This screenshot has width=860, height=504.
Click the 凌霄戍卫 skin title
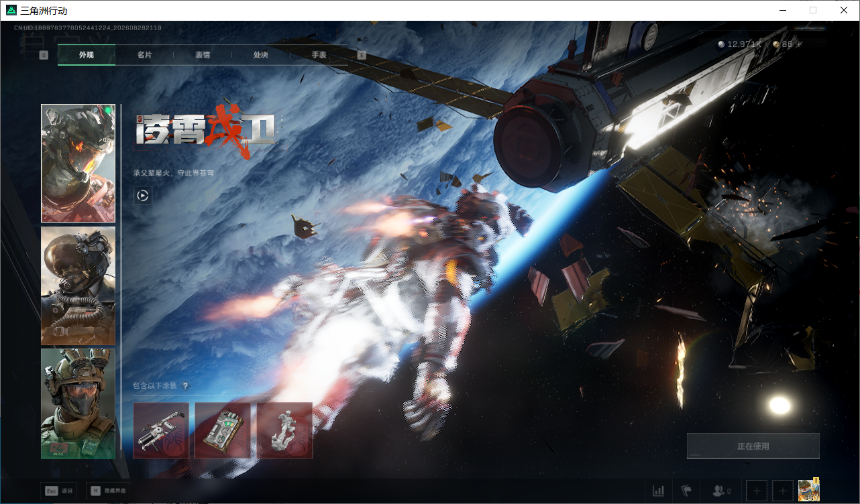click(205, 133)
